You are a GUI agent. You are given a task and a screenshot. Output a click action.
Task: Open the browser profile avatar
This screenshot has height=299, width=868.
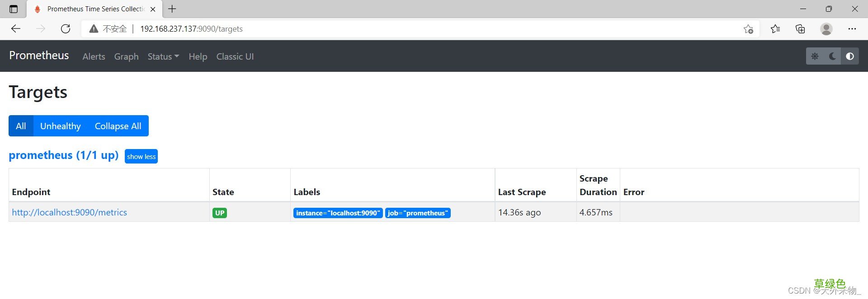coord(826,29)
